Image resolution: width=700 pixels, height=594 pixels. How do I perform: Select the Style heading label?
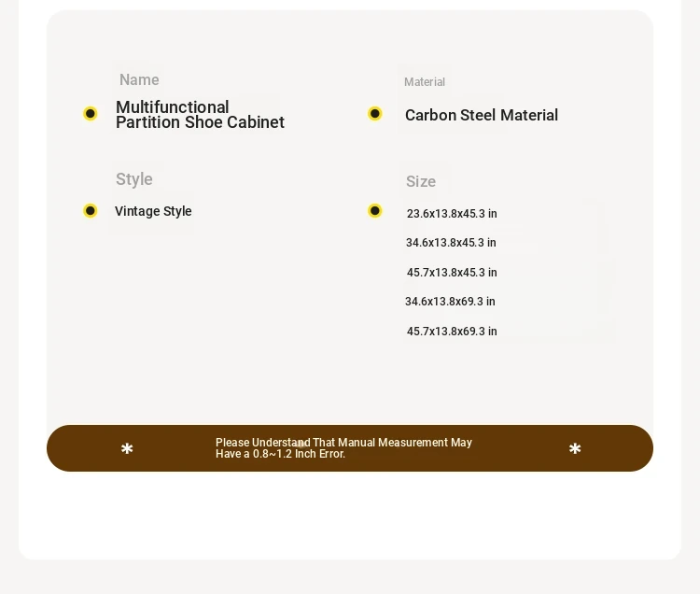[x=134, y=179]
